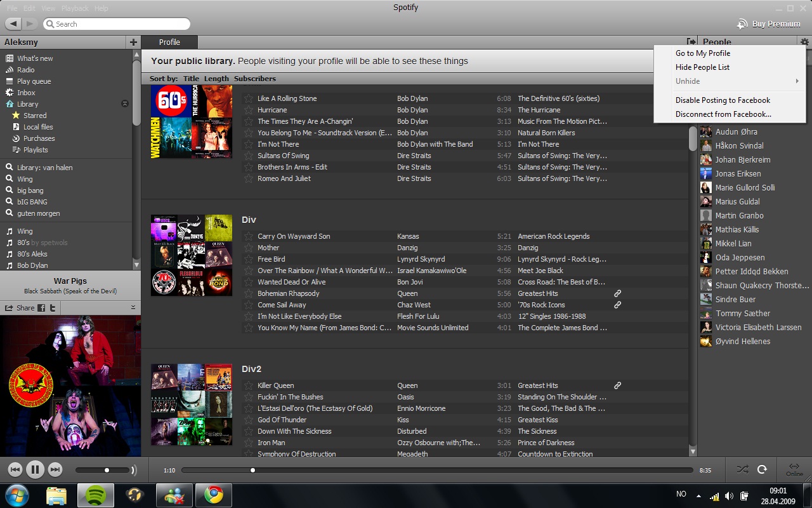Sort library by Length

click(216, 79)
